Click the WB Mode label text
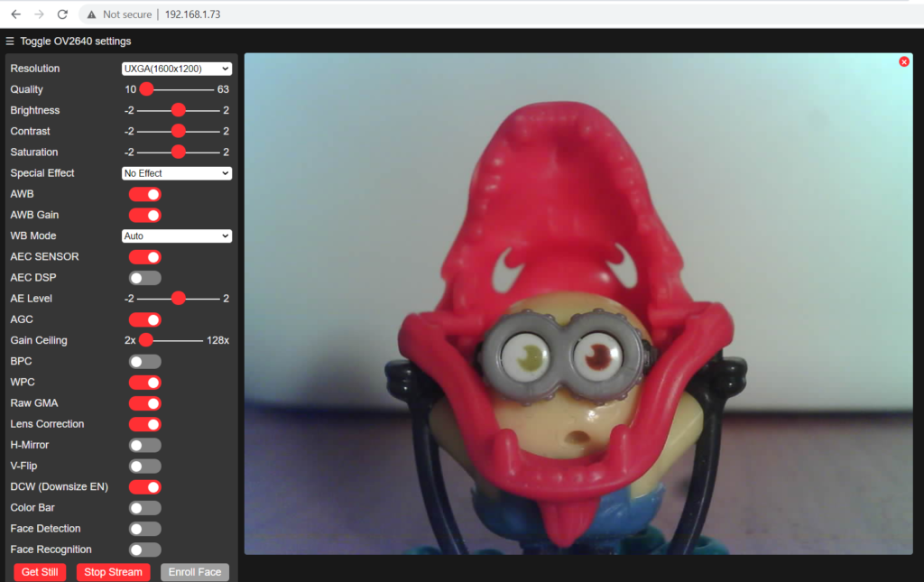Screen dimensions: 924x582 33,236
